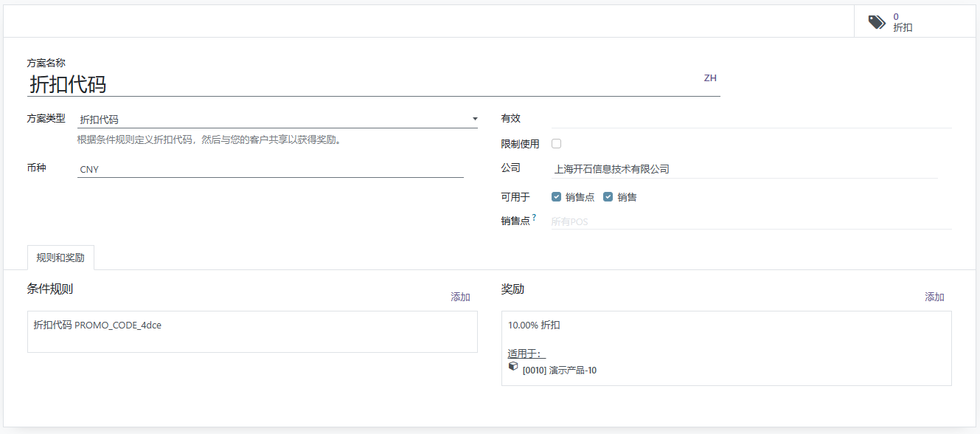The height and width of the screenshot is (434, 980).
Task: Open the 币种 CNY selection field
Action: click(271, 169)
